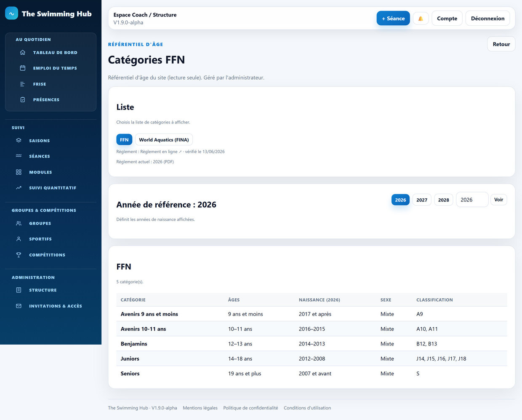Focus the custom year input field
This screenshot has width=522, height=420.
(472, 200)
